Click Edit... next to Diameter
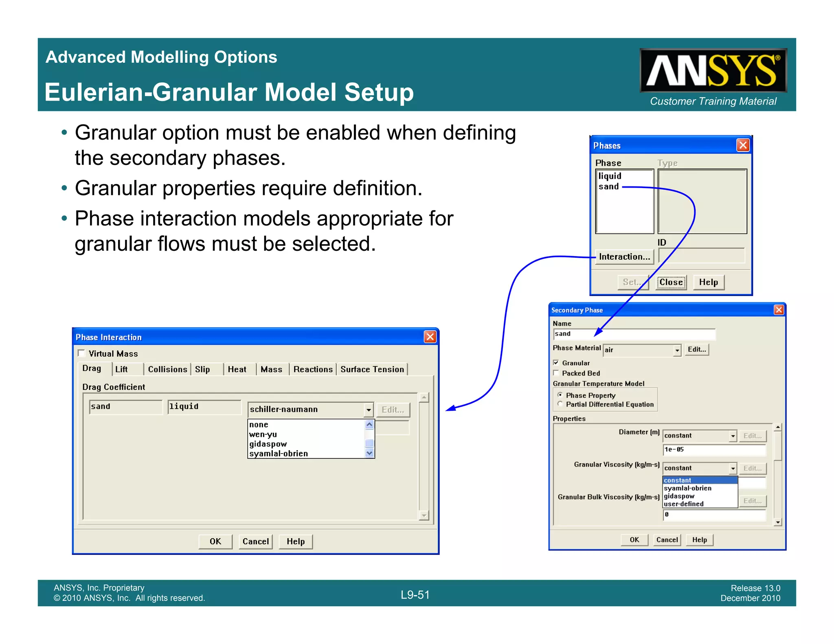The image size is (834, 644). (753, 436)
